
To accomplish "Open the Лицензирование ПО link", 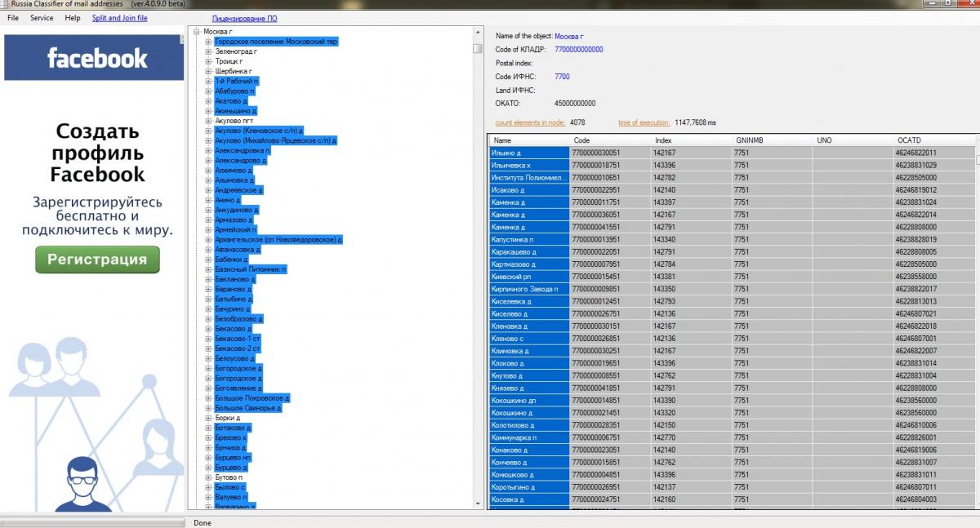I will [x=244, y=18].
